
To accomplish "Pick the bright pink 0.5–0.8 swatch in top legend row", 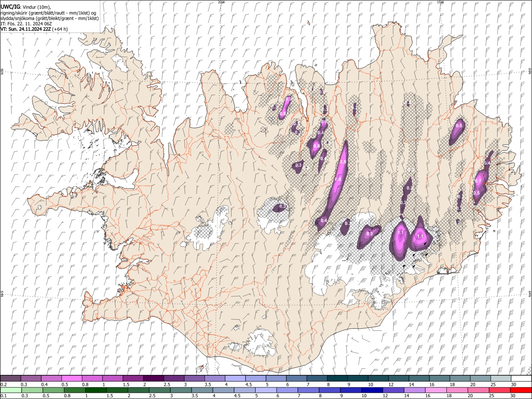I will click(x=71, y=379).
